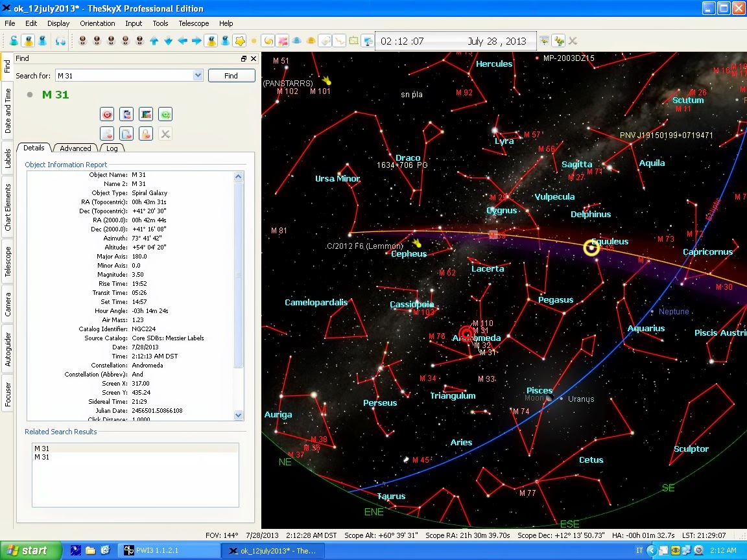Click the photo viewer icon in Find panel

[x=146, y=115]
